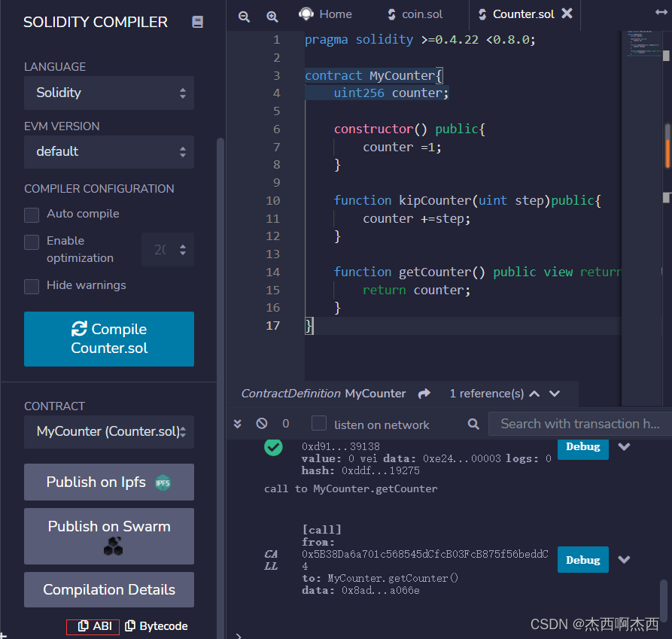The height and width of the screenshot is (639, 672).
Task: Zoom out the editor font
Action: pyautogui.click(x=244, y=17)
